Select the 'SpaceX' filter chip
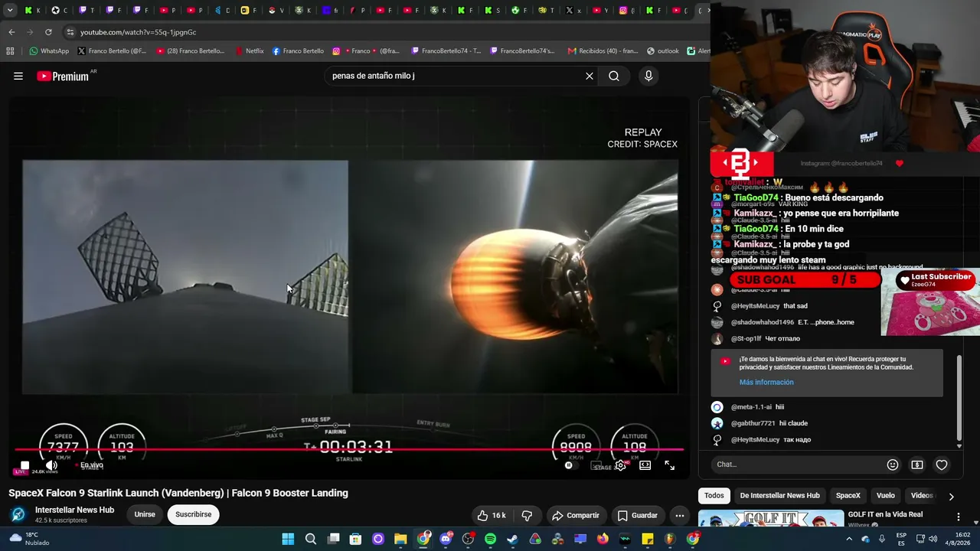 coord(848,495)
